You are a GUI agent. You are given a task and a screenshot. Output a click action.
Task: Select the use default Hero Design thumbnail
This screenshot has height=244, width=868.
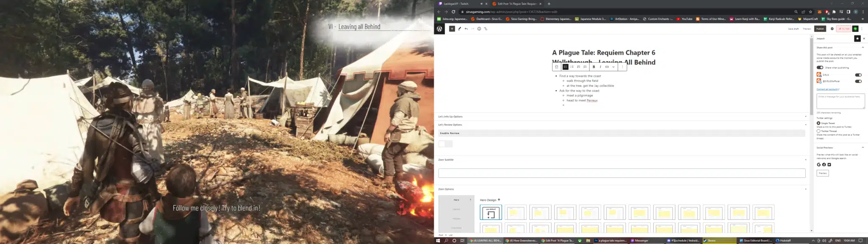click(491, 213)
